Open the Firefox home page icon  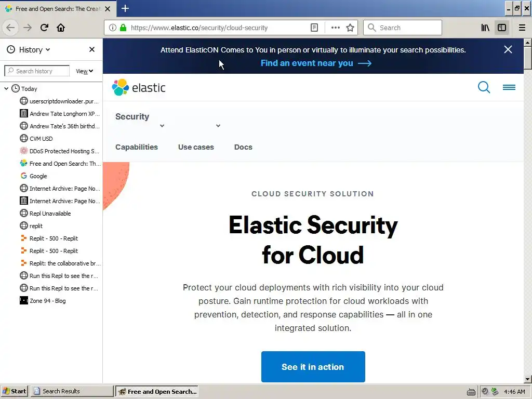click(61, 28)
